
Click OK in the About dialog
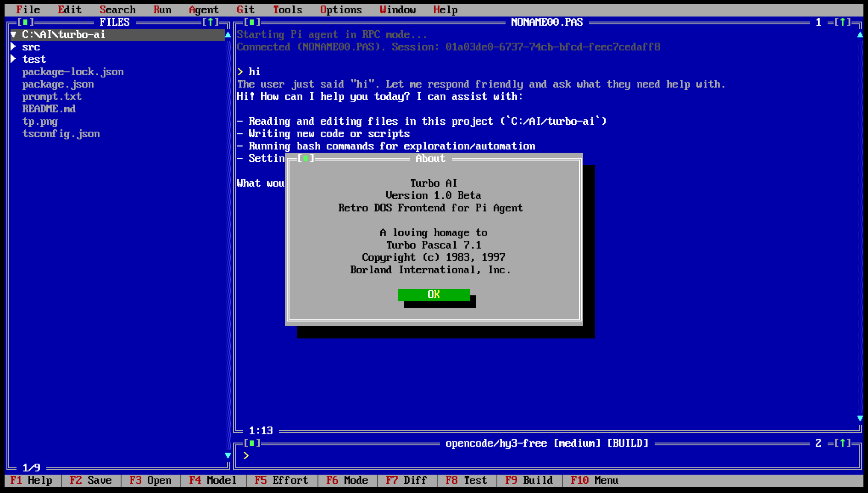pos(434,294)
